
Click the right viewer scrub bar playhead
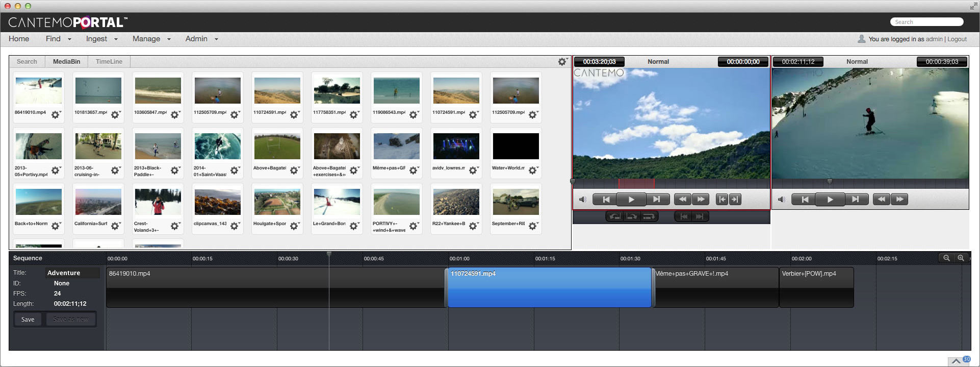pyautogui.click(x=830, y=182)
